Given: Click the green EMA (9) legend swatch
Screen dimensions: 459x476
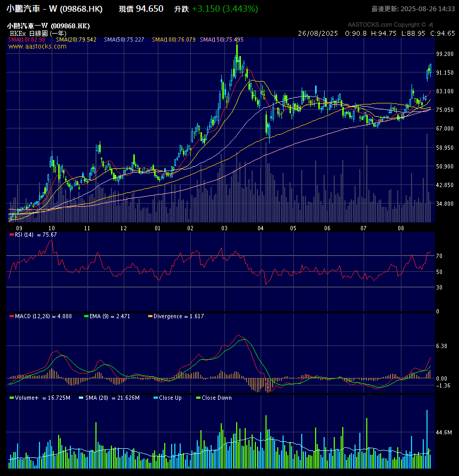Looking at the screenshot, I should 86,316.
